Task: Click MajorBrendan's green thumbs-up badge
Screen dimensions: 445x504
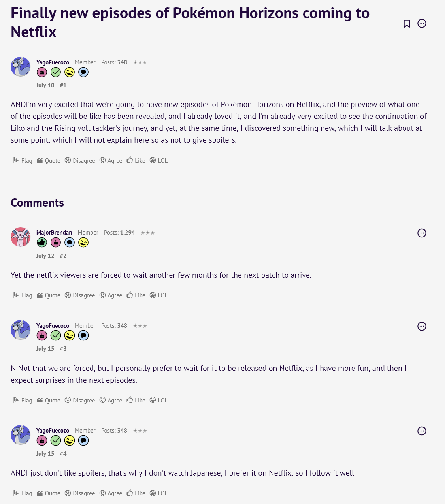Action: coord(42,243)
